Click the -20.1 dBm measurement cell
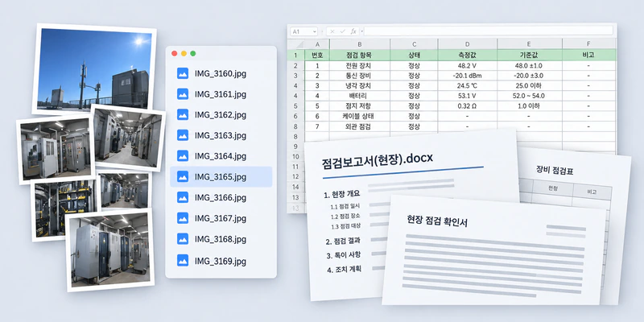Screen dimensions: 644x322 click(468, 76)
